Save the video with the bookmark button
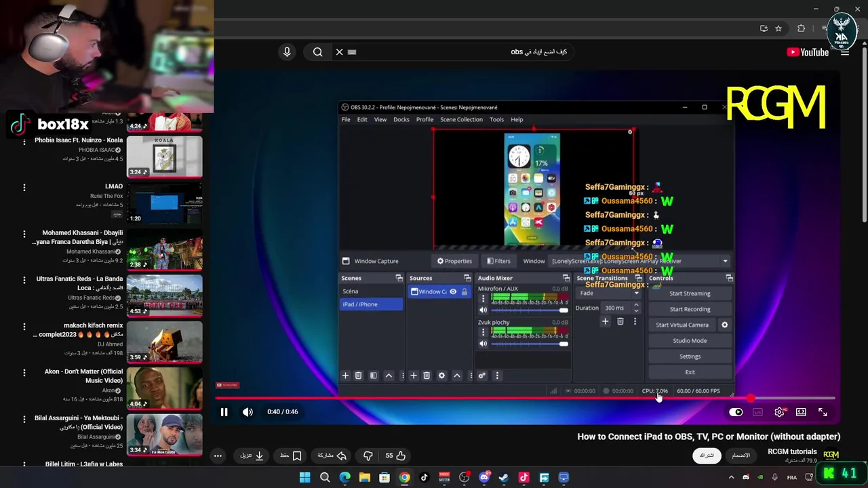Image resolution: width=868 pixels, height=488 pixels. 291,455
